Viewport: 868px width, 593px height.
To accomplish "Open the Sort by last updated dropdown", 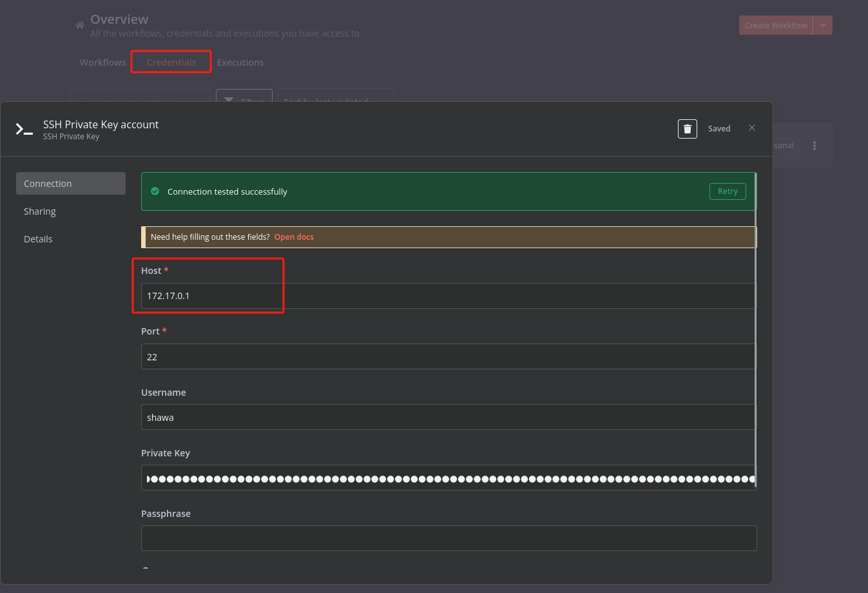I will point(335,98).
